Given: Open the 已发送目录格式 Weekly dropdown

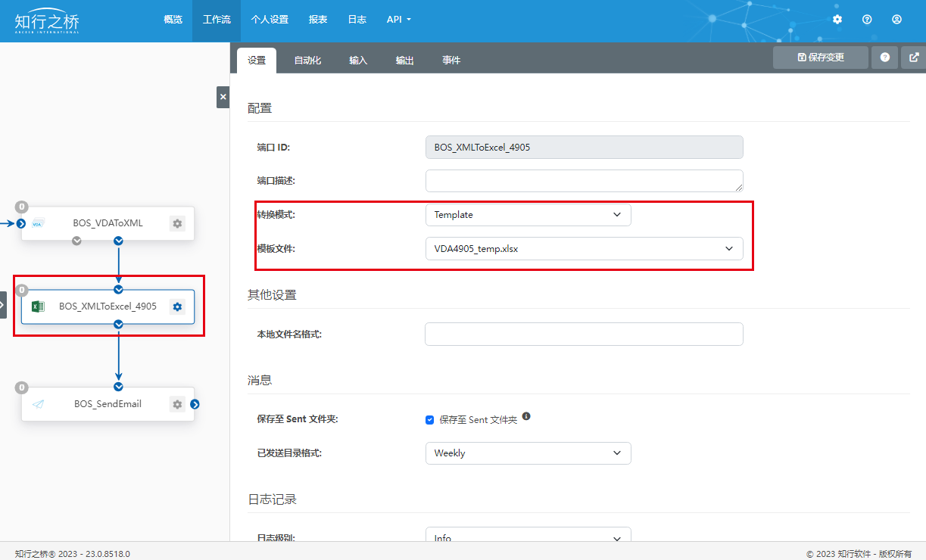Looking at the screenshot, I should pos(528,453).
